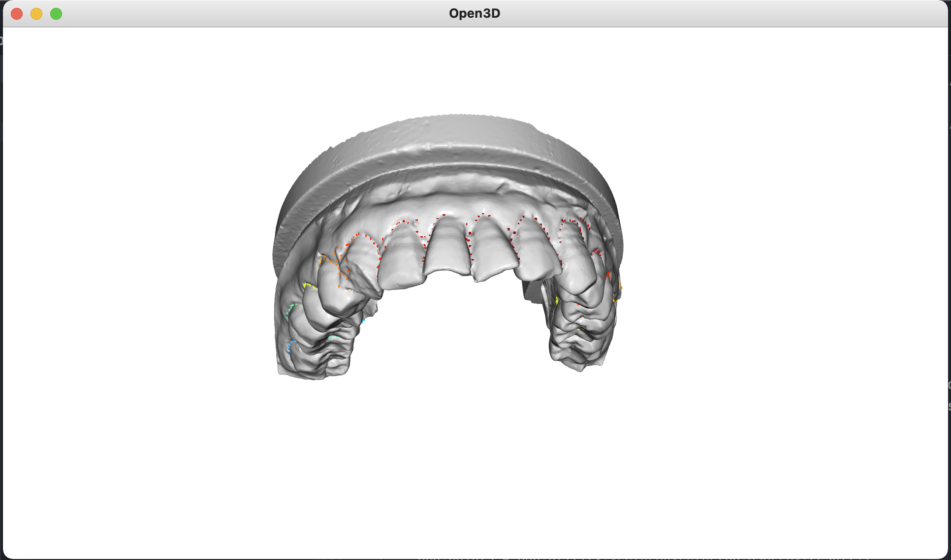The height and width of the screenshot is (560, 951).
Task: Click the Open3D title bar text
Action: point(474,13)
